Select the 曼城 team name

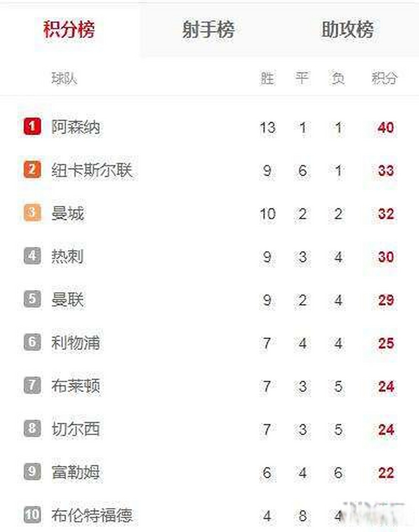pos(68,214)
